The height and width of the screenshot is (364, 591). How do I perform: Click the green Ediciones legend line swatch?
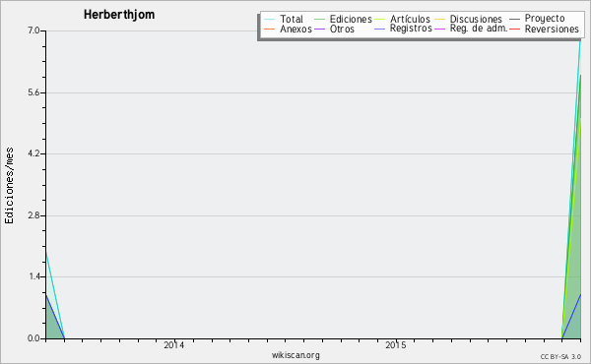[x=319, y=20]
